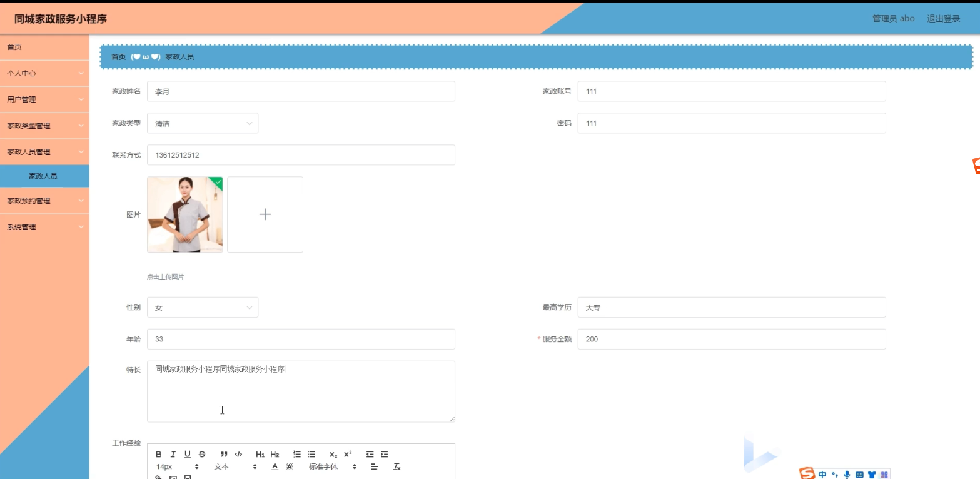
Task: Expand the 个人中心 sidebar menu
Action: [44, 73]
